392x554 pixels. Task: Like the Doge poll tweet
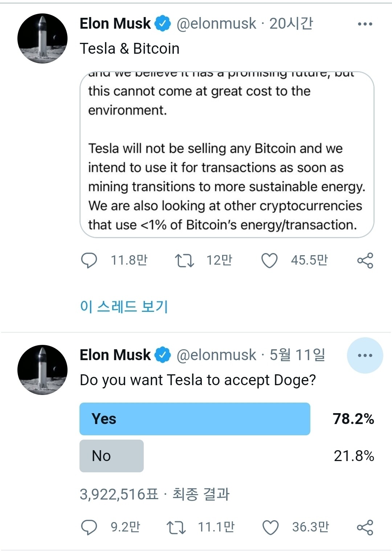point(270,527)
